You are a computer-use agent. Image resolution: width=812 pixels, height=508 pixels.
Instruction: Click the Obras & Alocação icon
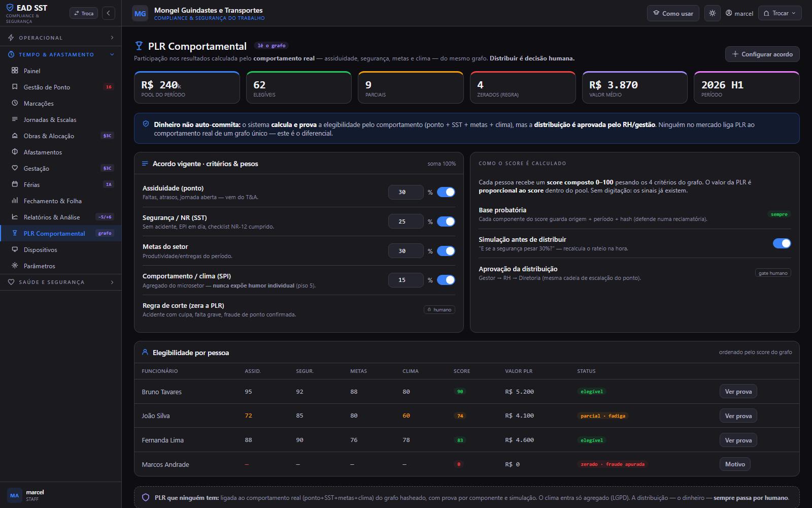[x=15, y=136]
